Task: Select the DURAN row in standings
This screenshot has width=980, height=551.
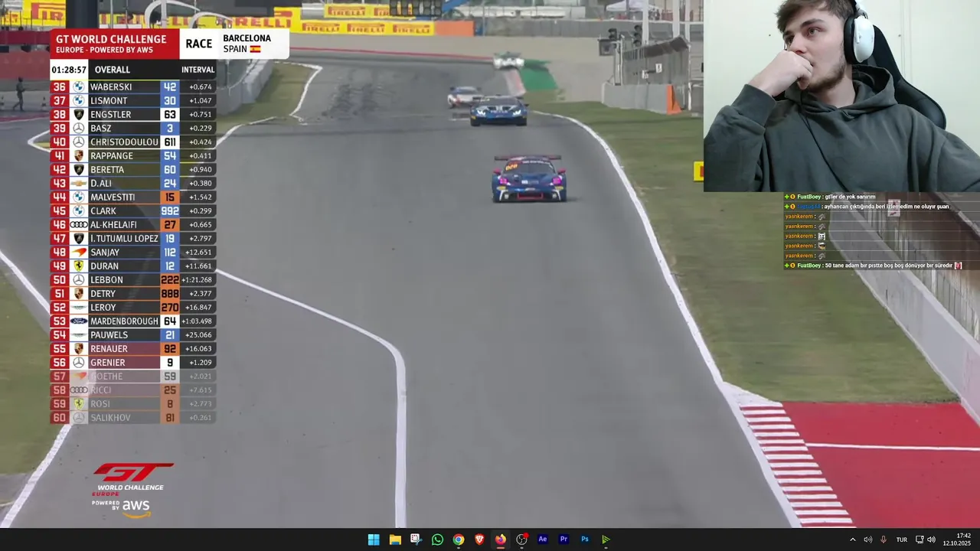Action: coord(133,266)
